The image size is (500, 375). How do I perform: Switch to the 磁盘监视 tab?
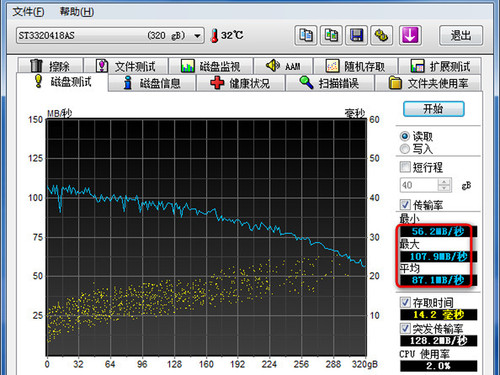211,66
